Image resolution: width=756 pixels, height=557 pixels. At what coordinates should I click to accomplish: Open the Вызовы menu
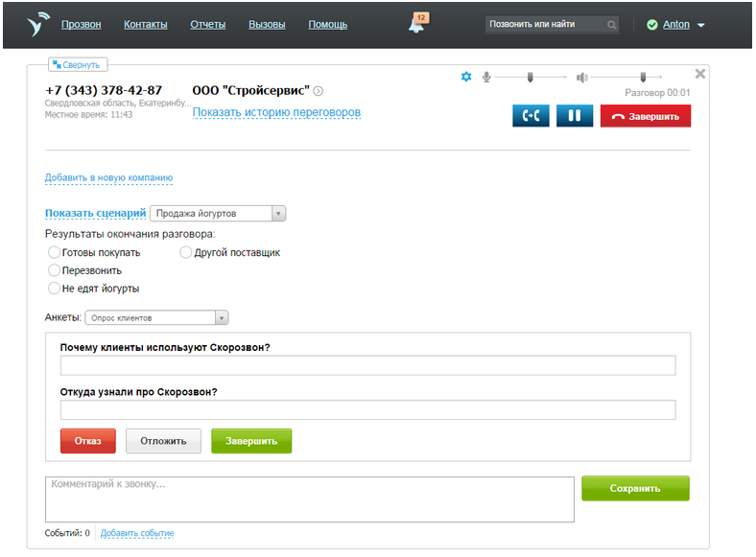click(x=267, y=24)
